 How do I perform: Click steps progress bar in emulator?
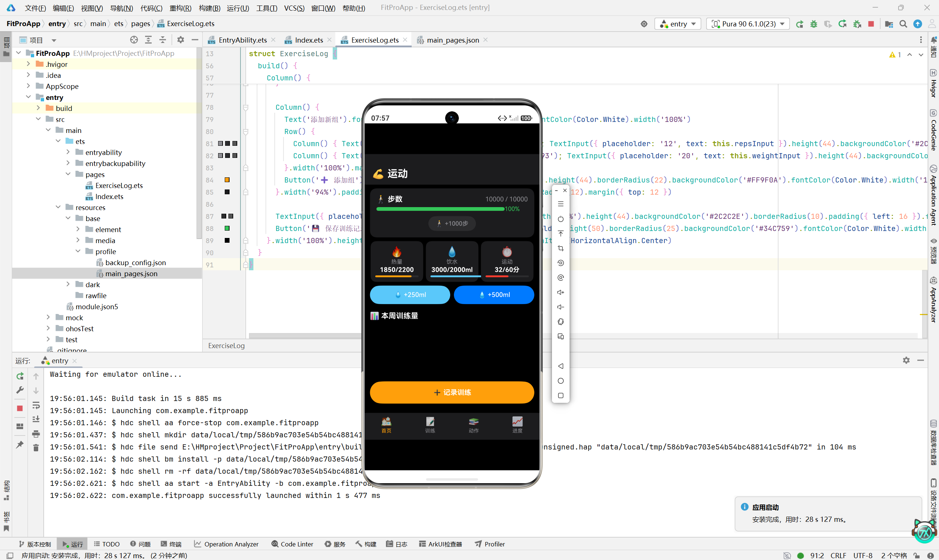tap(440, 209)
